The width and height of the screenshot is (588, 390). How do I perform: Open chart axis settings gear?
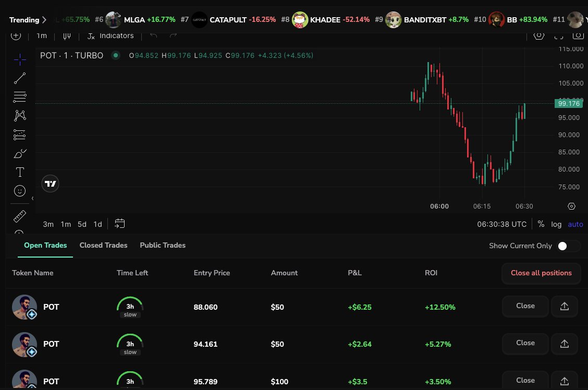(571, 206)
